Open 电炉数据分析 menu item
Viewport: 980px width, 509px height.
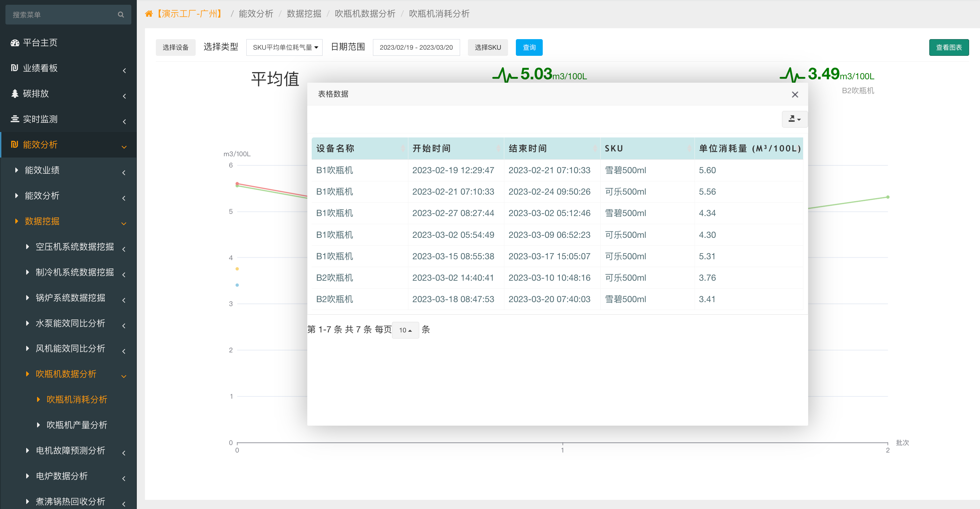click(62, 476)
